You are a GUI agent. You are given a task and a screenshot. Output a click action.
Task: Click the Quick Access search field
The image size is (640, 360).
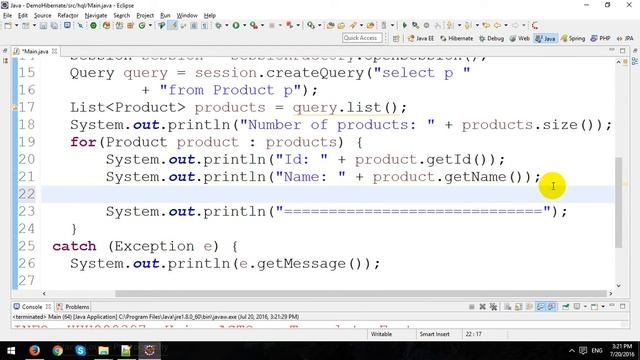point(362,38)
